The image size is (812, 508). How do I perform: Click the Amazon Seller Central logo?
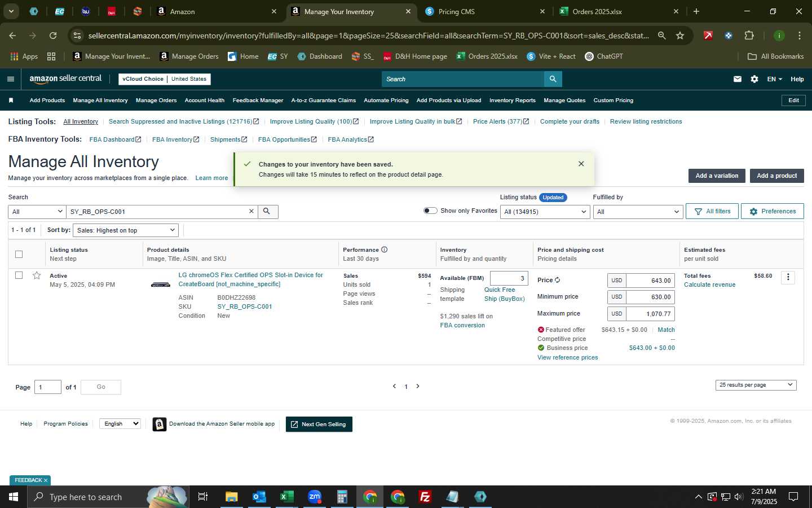click(65, 79)
